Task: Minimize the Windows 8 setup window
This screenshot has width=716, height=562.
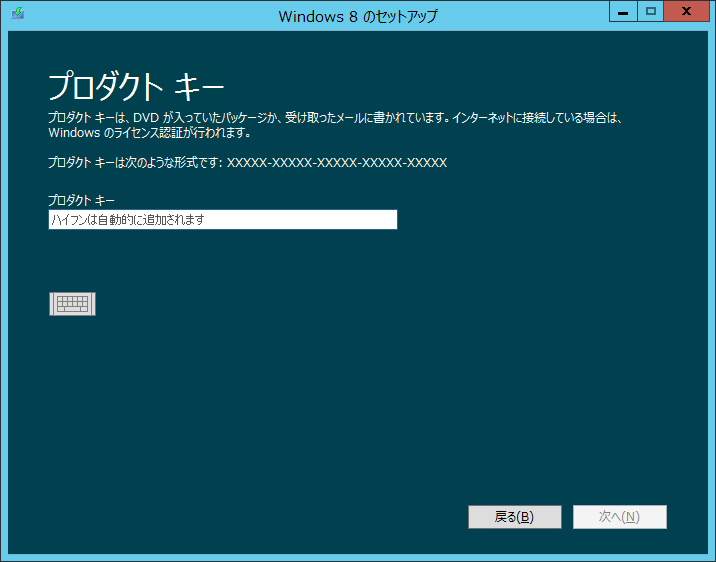Action: 623,12
